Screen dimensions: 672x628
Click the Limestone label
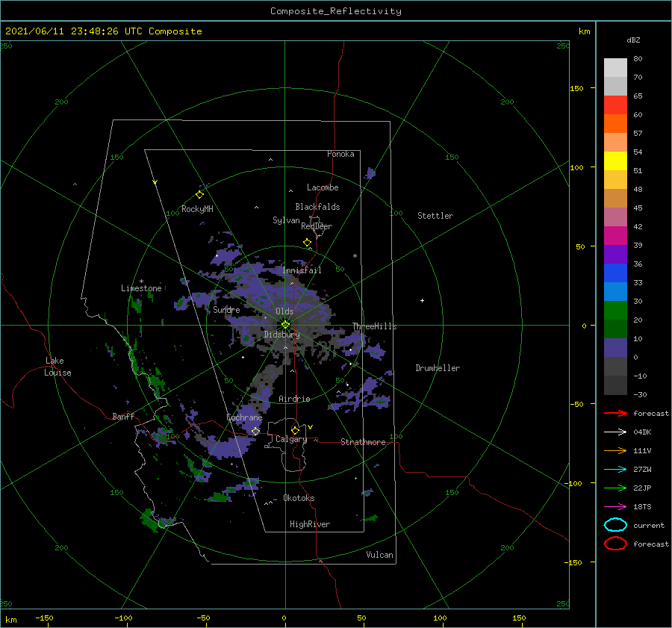coord(141,288)
